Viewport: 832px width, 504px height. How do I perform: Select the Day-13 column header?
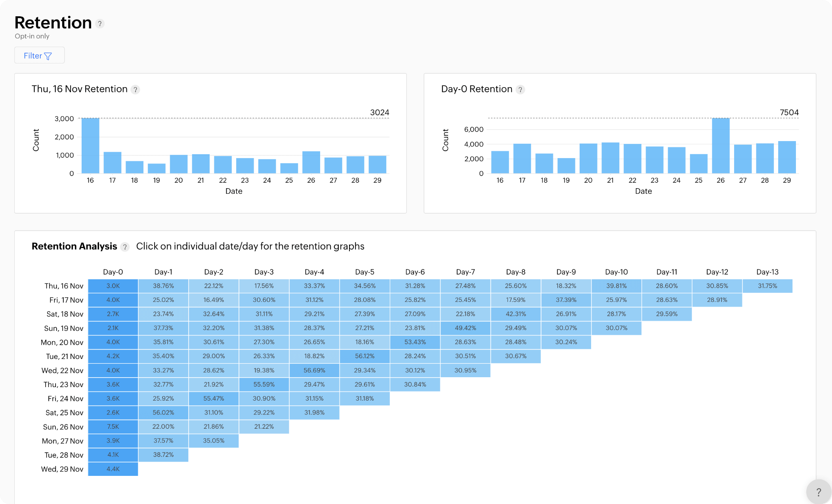(767, 272)
